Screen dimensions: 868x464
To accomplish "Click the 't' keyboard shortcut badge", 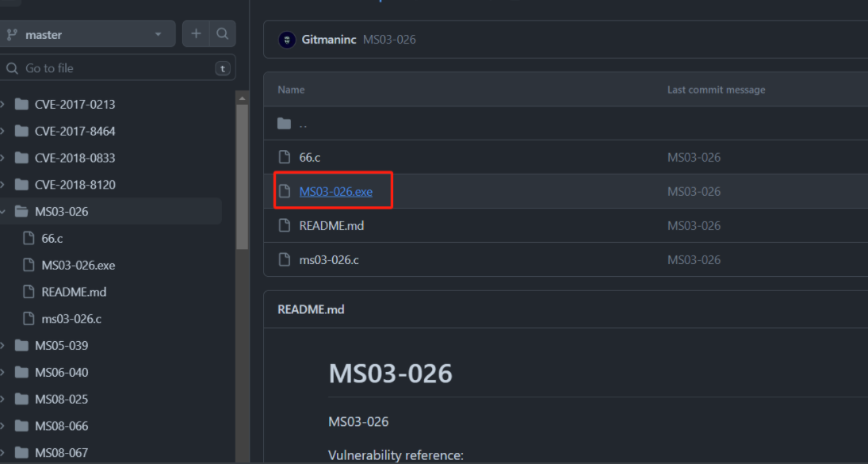I will click(223, 69).
